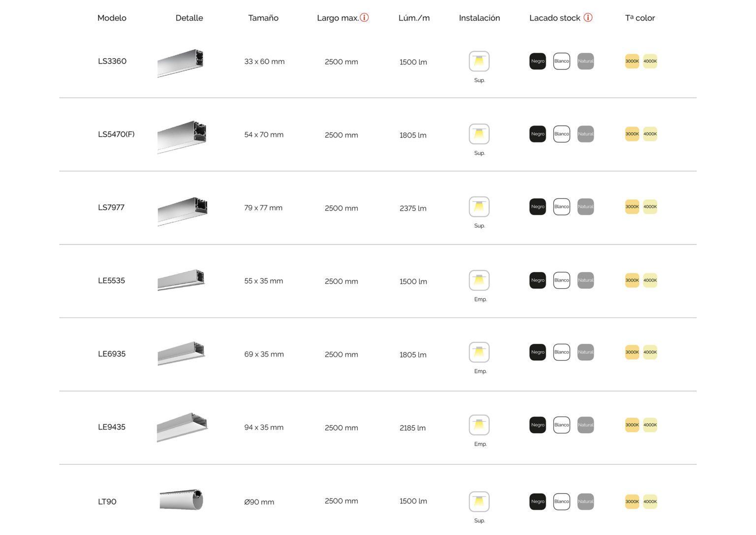Click the LE5535 model name
Screen dimensions: 756x535
pos(111,281)
